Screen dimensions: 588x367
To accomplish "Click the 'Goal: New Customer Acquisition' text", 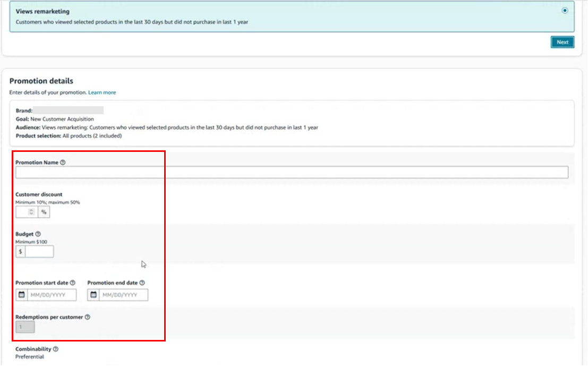I will coord(55,119).
